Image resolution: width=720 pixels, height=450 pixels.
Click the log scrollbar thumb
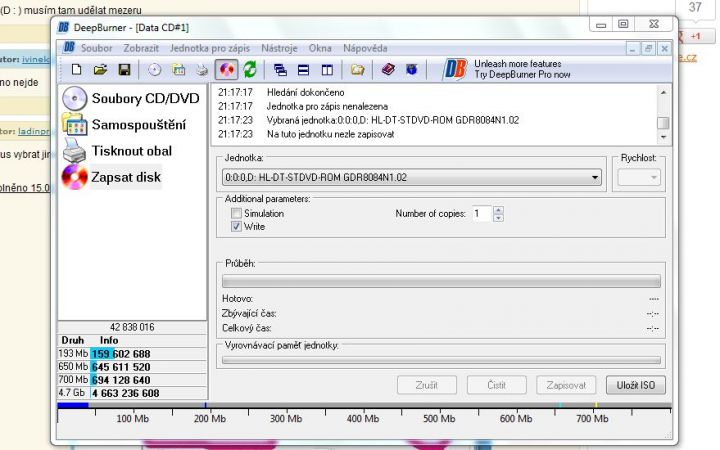(x=663, y=123)
